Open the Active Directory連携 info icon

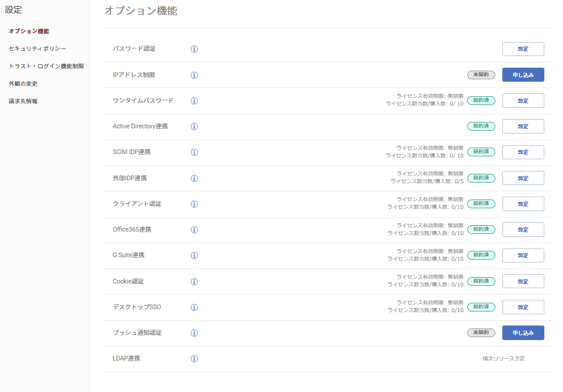(194, 126)
